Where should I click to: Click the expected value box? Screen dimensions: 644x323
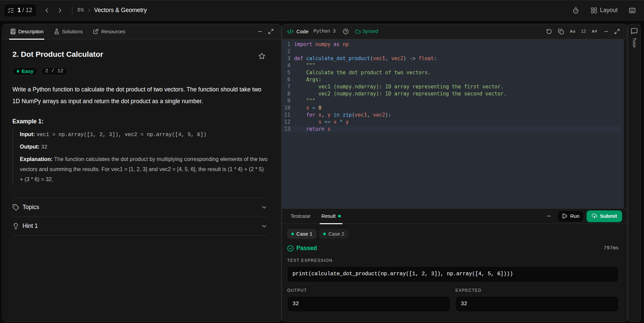(x=537, y=304)
